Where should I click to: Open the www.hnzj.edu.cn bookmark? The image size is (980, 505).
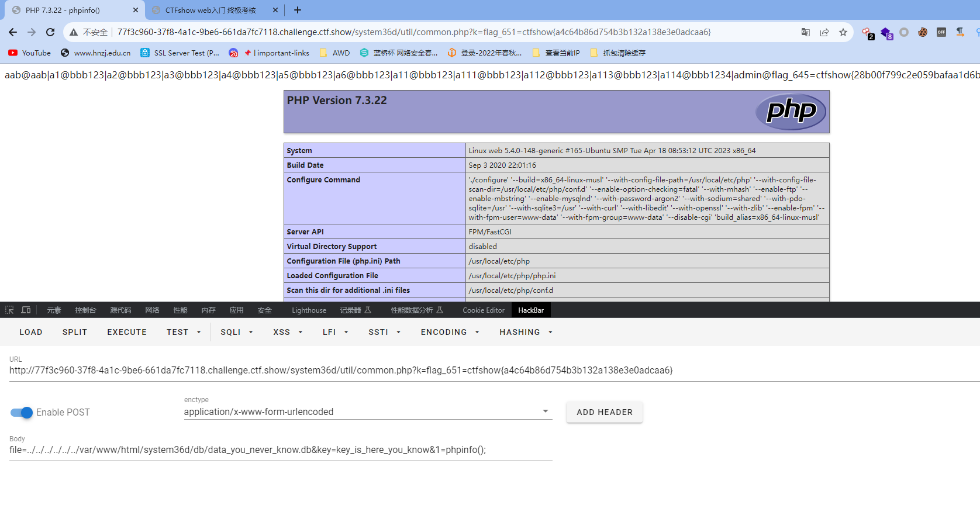pos(96,53)
